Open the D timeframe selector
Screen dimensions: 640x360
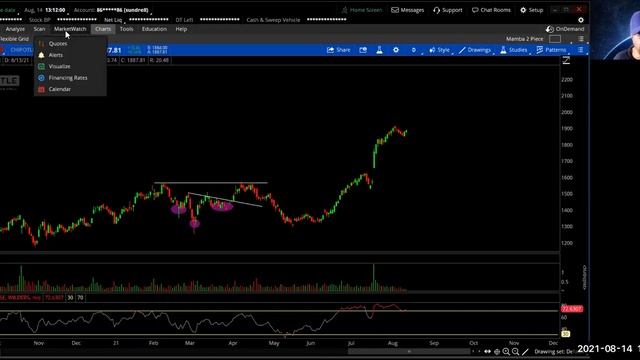413,50
